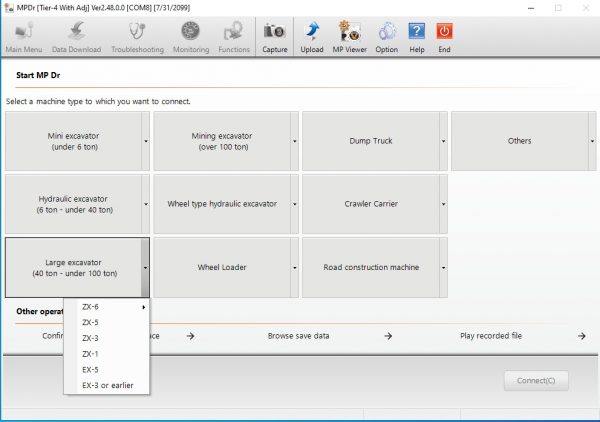
Task: Select EX-3 or earlier menu entry
Action: (x=107, y=385)
